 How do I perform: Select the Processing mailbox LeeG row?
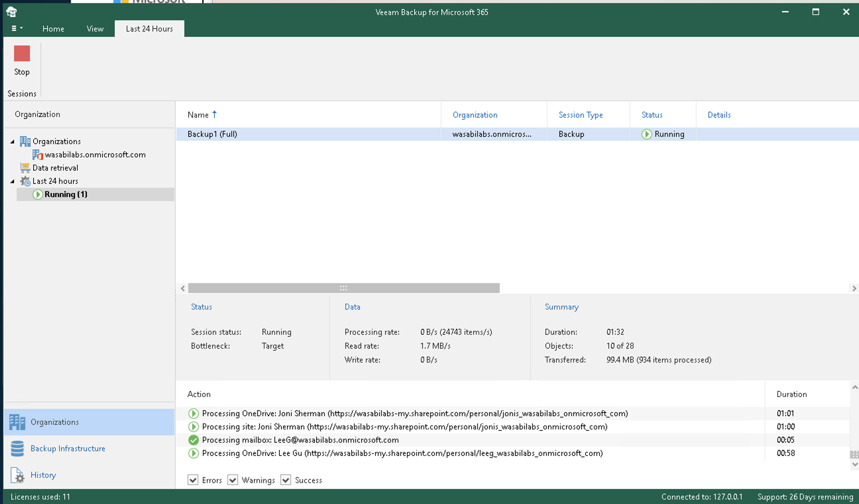[x=513, y=440]
